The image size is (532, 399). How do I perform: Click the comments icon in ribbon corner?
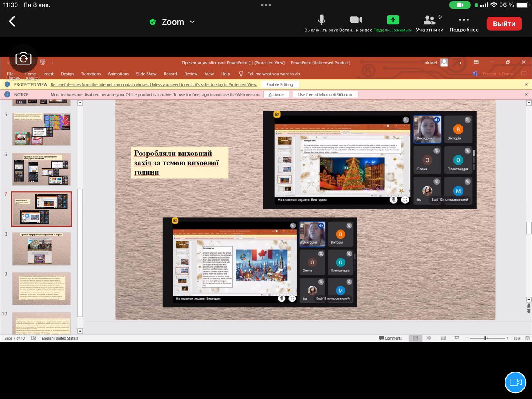click(524, 74)
